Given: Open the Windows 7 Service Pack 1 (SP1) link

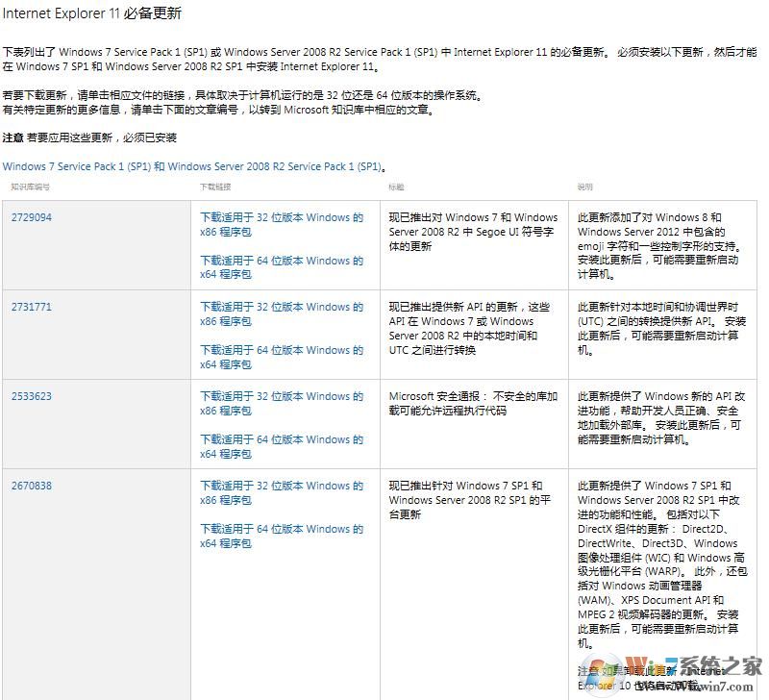Looking at the screenshot, I should tap(194, 166).
